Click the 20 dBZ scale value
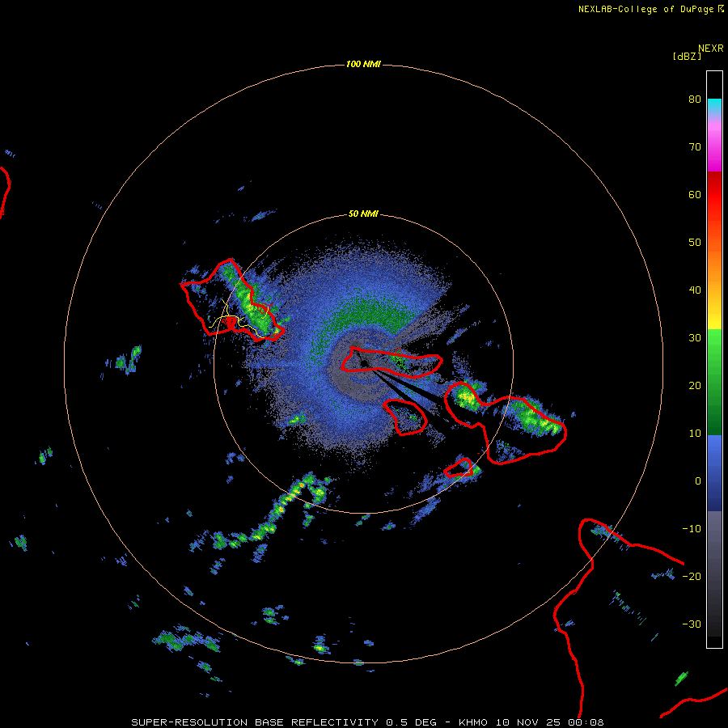Image resolution: width=728 pixels, height=728 pixels. pos(695,385)
